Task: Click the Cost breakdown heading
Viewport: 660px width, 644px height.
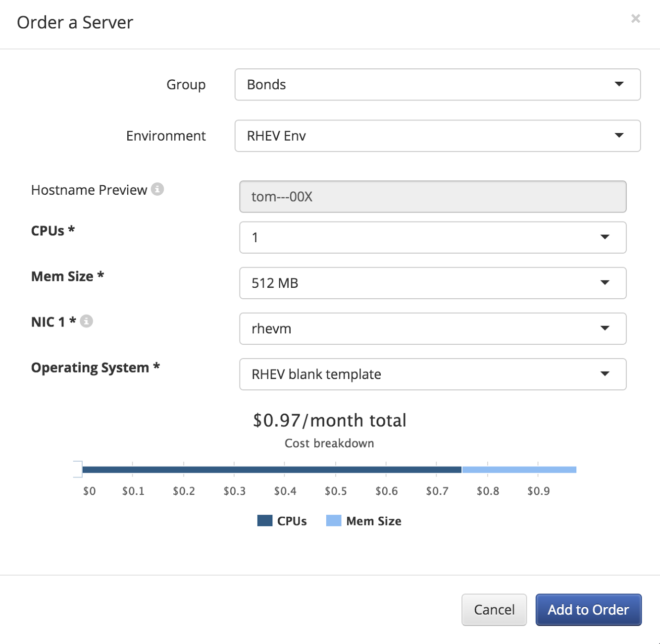Action: (329, 443)
